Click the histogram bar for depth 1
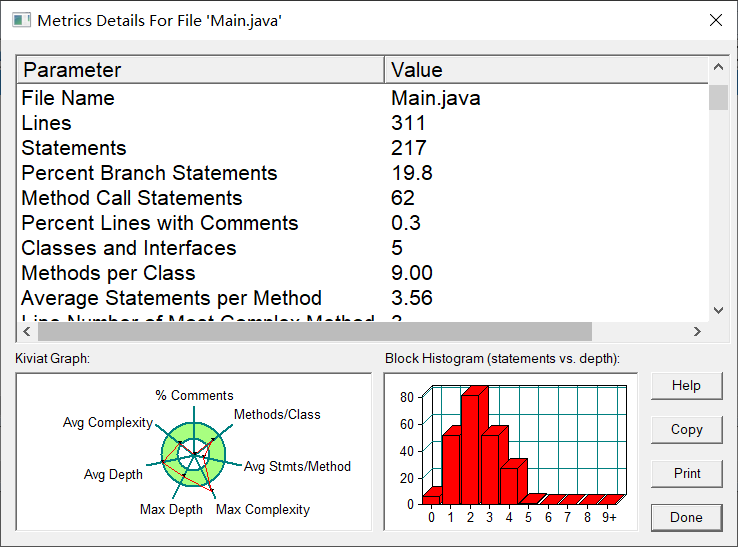Image resolution: width=738 pixels, height=547 pixels. pyautogui.click(x=451, y=469)
